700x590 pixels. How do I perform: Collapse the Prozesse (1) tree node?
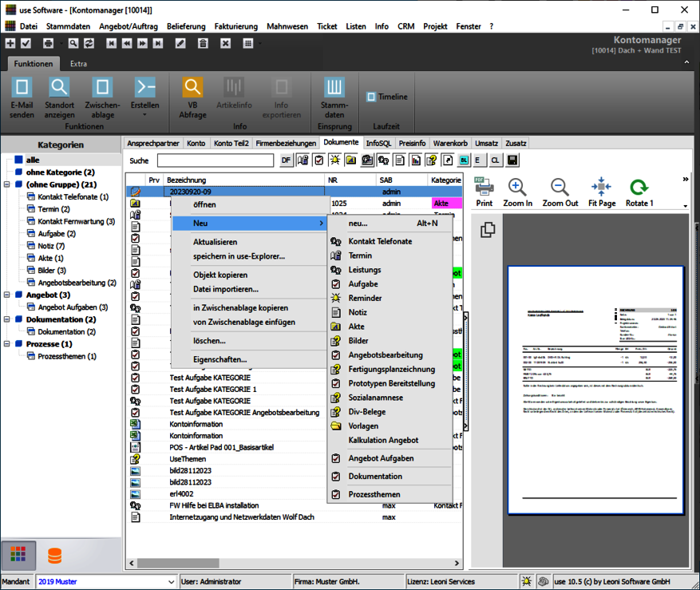click(x=7, y=344)
